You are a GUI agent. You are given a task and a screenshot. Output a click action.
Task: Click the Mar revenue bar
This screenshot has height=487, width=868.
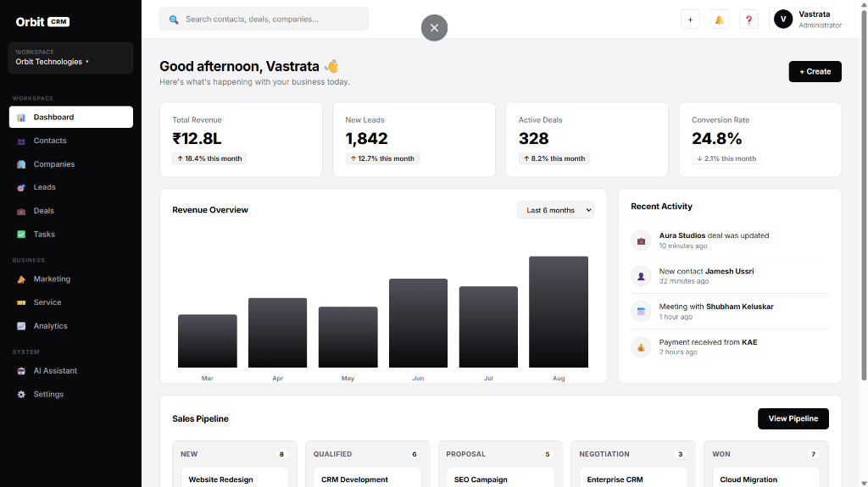(x=208, y=340)
